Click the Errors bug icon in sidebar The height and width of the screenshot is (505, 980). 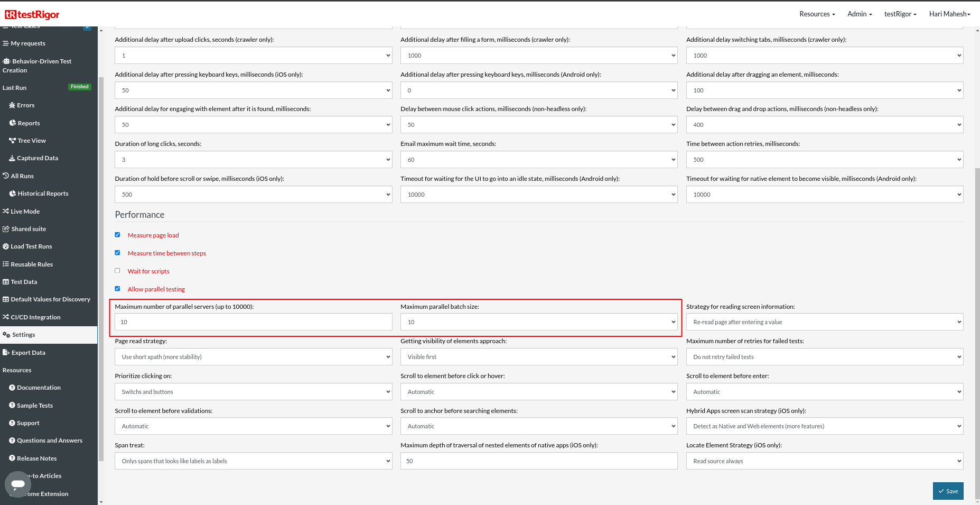(x=12, y=105)
